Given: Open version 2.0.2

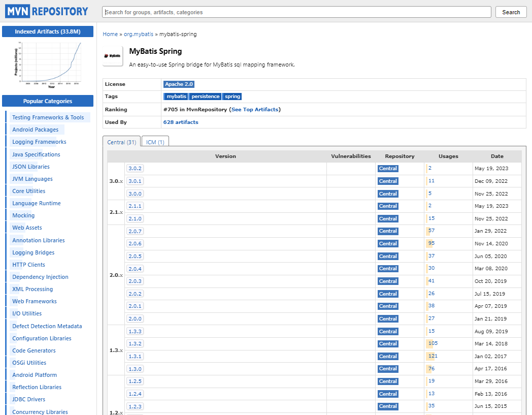Looking at the screenshot, I should pyautogui.click(x=135, y=294).
